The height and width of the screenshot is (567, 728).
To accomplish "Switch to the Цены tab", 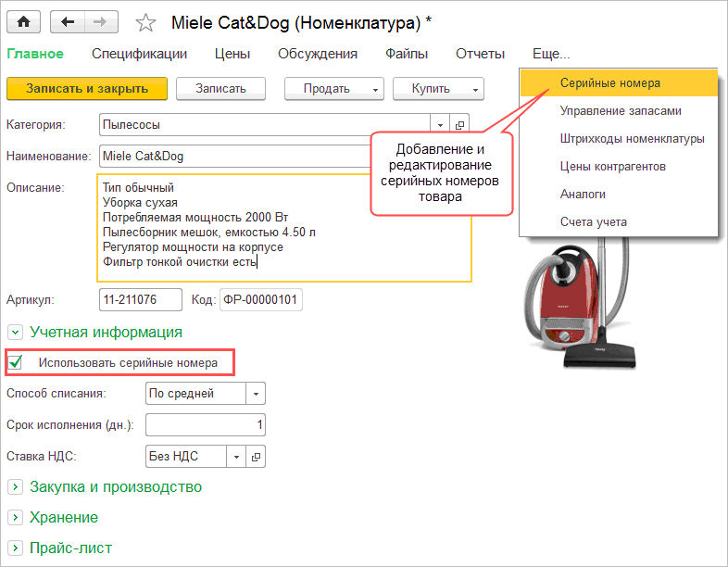I will point(232,54).
